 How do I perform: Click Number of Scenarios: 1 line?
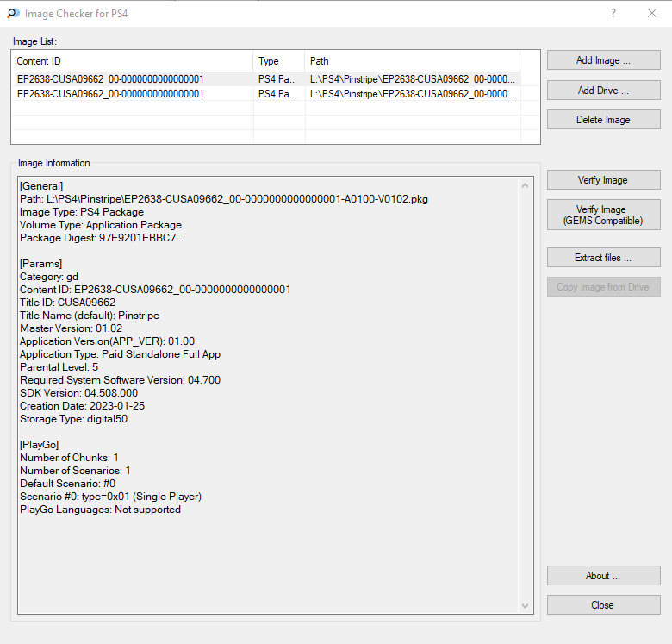point(75,471)
